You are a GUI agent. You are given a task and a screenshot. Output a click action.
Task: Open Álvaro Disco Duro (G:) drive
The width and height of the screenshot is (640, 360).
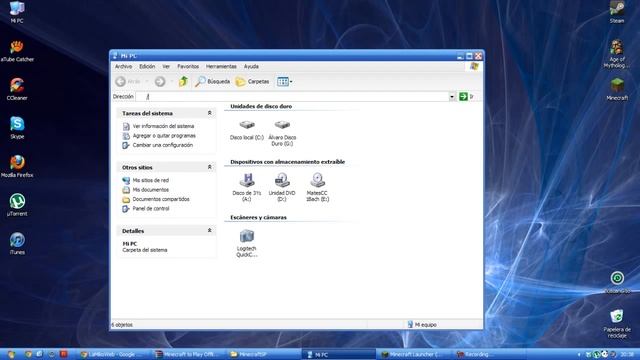282,133
